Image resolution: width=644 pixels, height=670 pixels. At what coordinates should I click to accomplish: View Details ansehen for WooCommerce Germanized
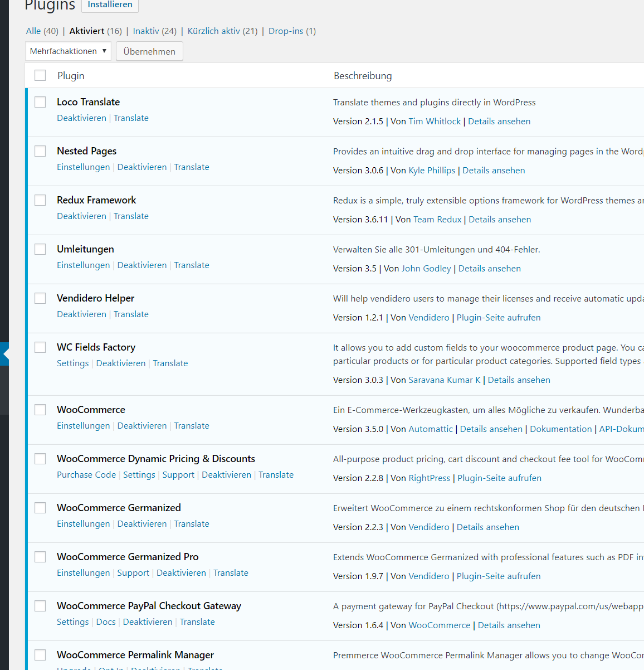tap(488, 527)
